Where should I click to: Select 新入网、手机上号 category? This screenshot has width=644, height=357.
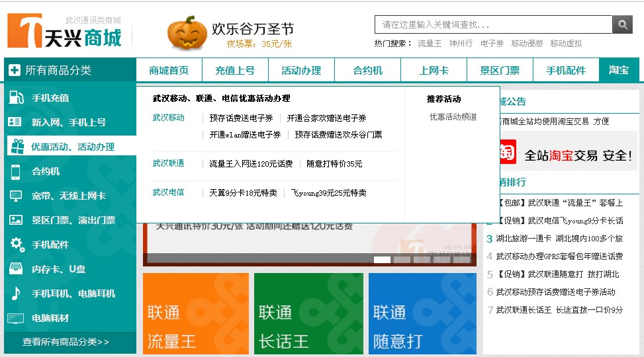point(69,122)
